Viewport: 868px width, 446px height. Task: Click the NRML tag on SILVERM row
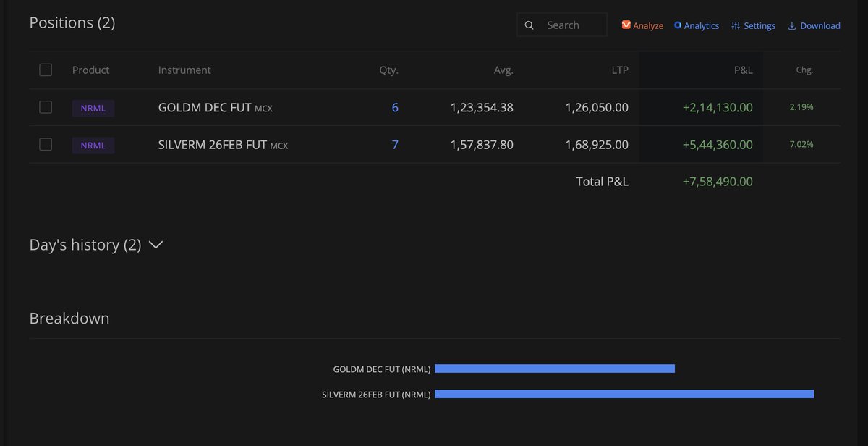pyautogui.click(x=93, y=145)
